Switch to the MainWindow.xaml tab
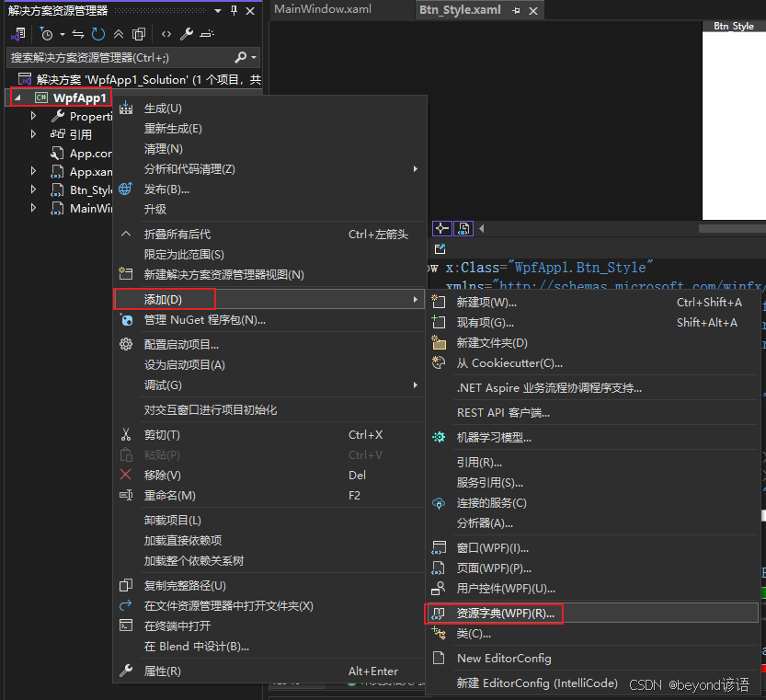766x700 pixels. [323, 9]
